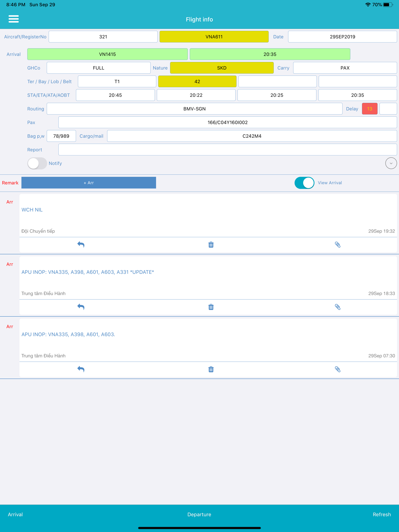Open the APU INOP A603. remark text

[x=68, y=334]
